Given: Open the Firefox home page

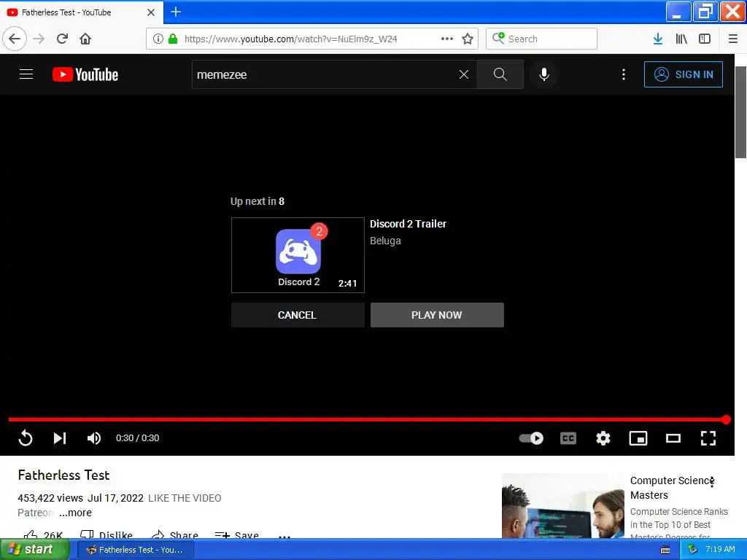Looking at the screenshot, I should [x=85, y=39].
